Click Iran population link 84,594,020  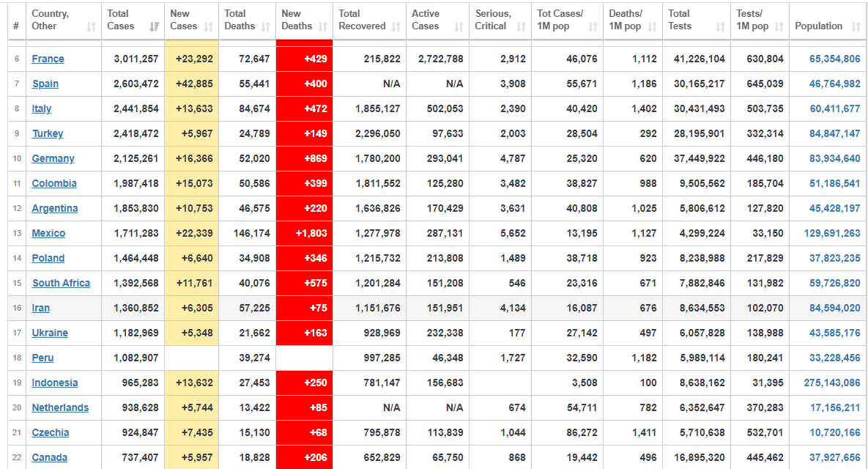835,308
